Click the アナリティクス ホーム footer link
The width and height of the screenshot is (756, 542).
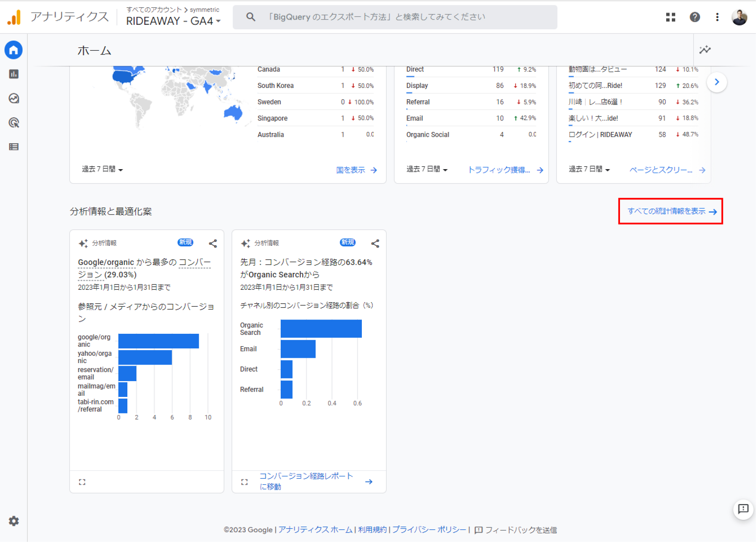pos(315,530)
